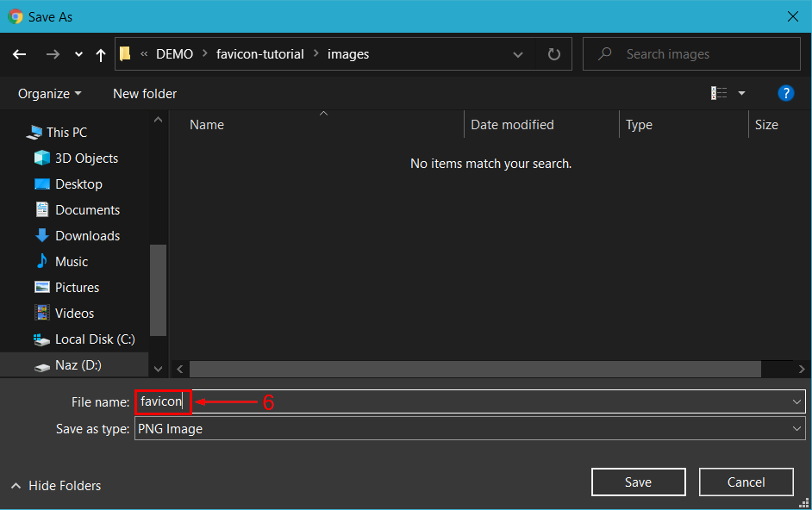This screenshot has width=812, height=510.
Task: Sort by the Date modified column
Action: click(x=512, y=125)
